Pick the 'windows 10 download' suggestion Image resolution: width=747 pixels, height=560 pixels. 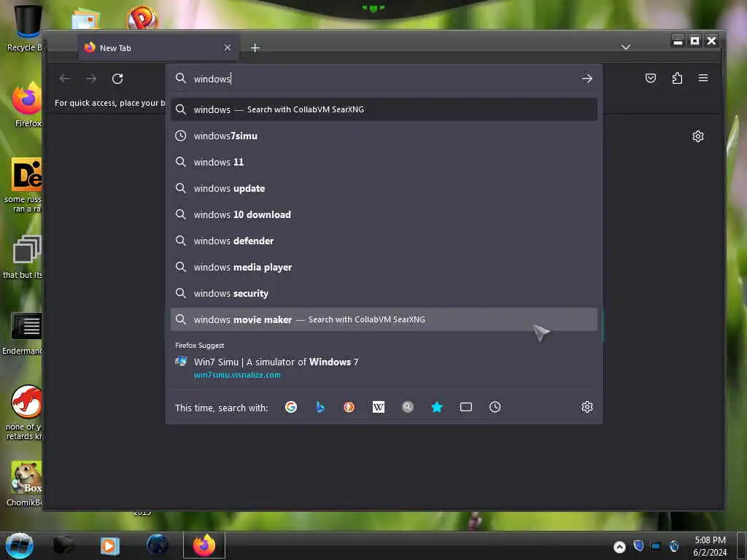[x=384, y=215]
